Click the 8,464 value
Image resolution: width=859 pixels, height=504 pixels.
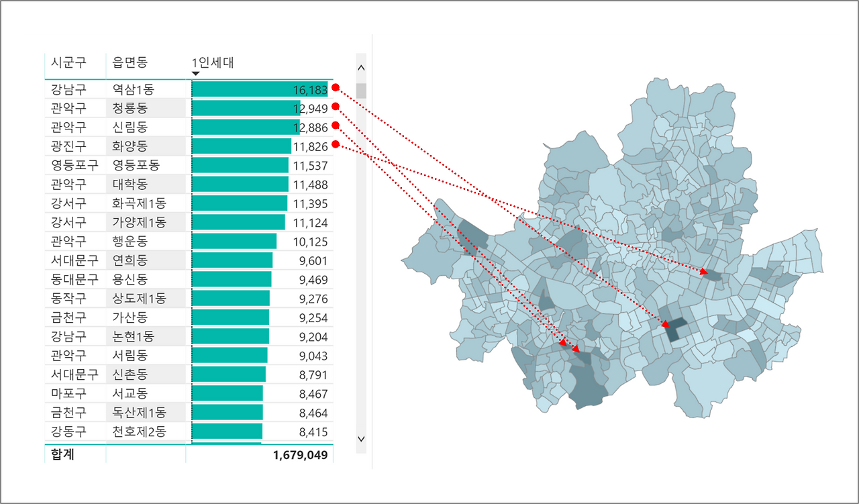pos(314,412)
